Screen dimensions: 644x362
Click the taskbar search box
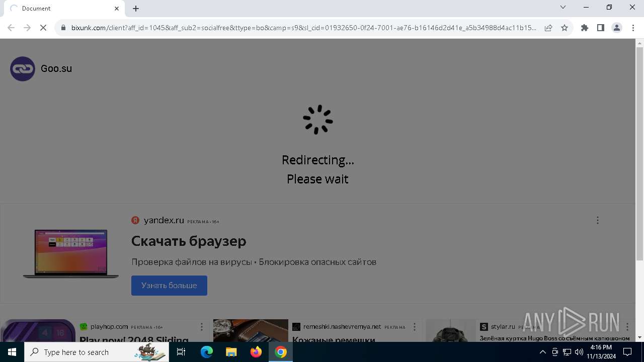[x=97, y=352]
